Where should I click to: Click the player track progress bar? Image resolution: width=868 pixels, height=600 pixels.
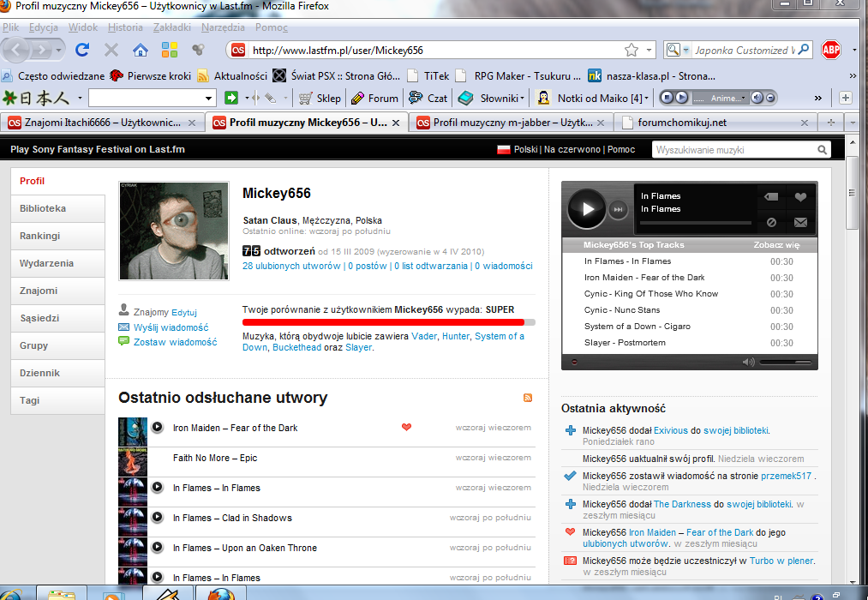tap(695, 223)
